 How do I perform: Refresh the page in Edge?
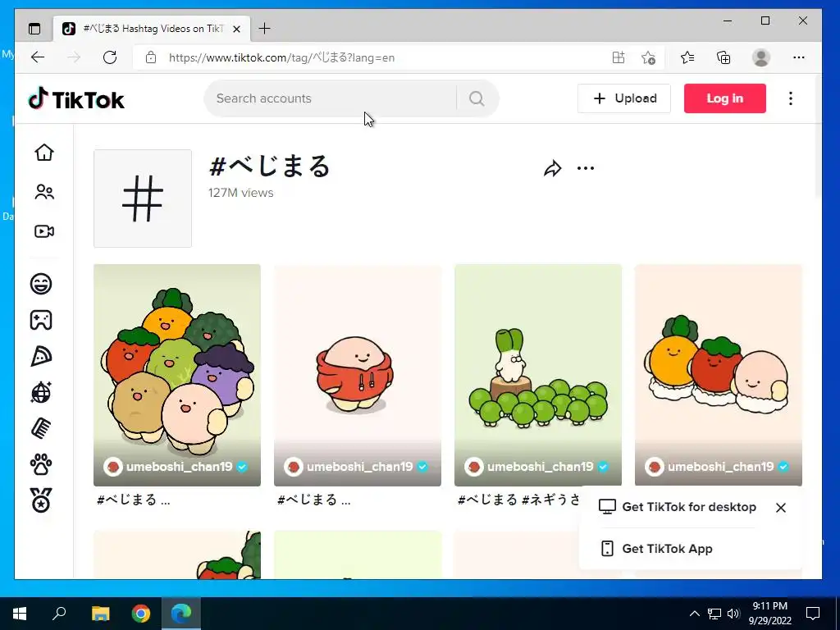tap(110, 57)
